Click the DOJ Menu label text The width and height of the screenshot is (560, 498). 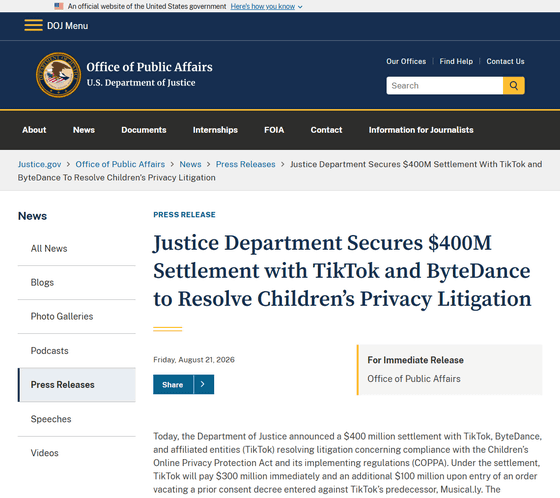(68, 26)
